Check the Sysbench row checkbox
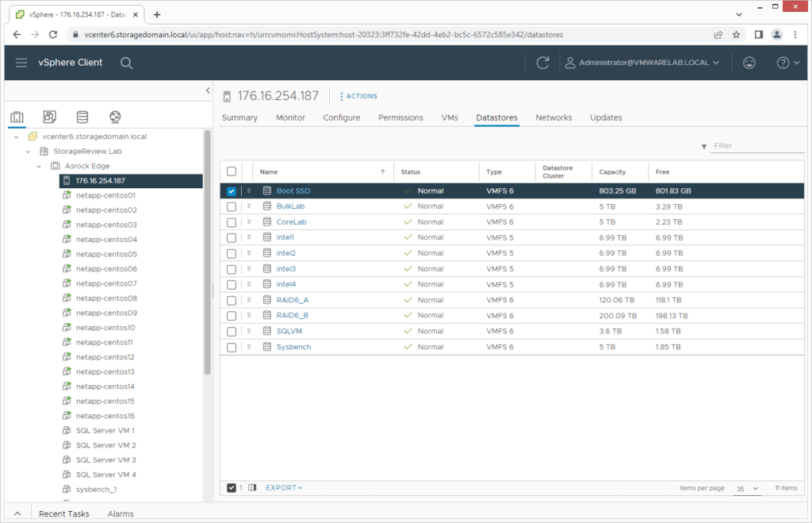Image resolution: width=812 pixels, height=523 pixels. [232, 348]
